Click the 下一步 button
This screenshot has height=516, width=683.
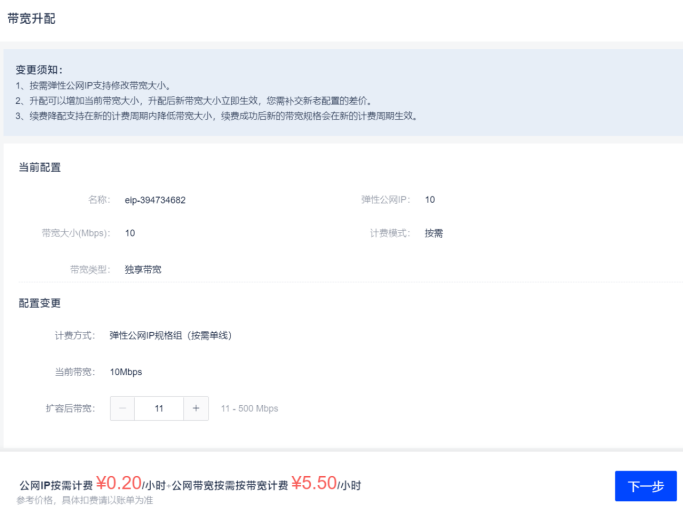646,486
